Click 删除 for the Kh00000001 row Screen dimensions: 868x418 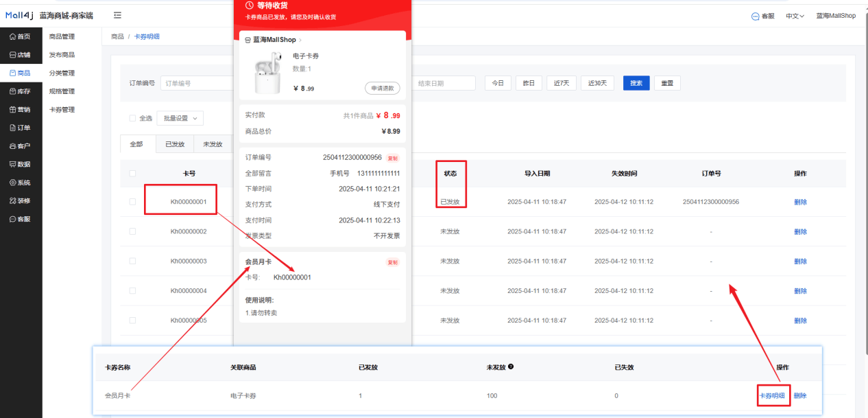coord(800,202)
